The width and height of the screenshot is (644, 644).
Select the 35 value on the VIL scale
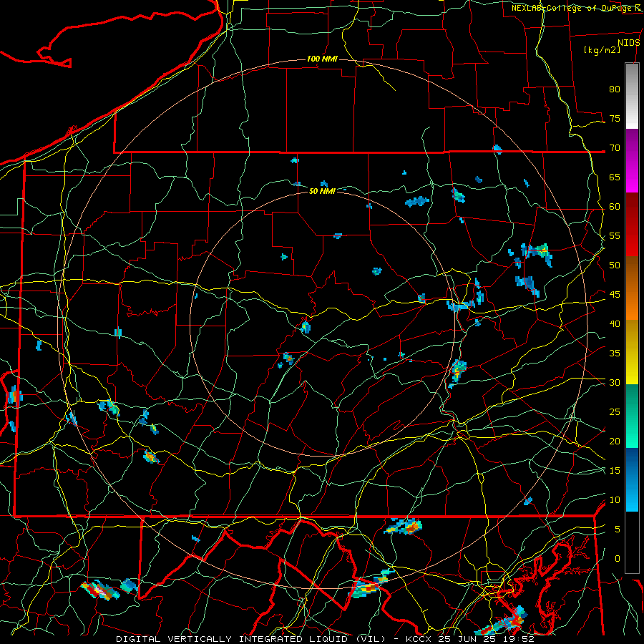point(615,353)
